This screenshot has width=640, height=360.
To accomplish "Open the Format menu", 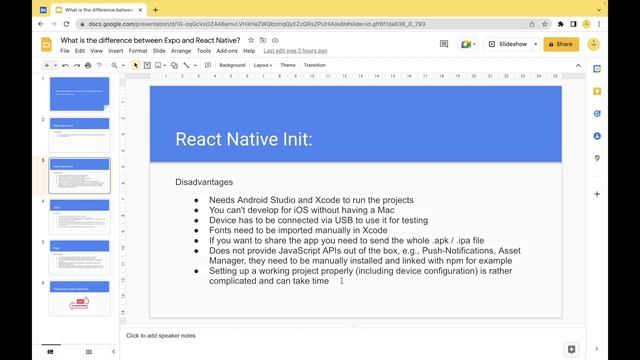I will pyautogui.click(x=138, y=51).
